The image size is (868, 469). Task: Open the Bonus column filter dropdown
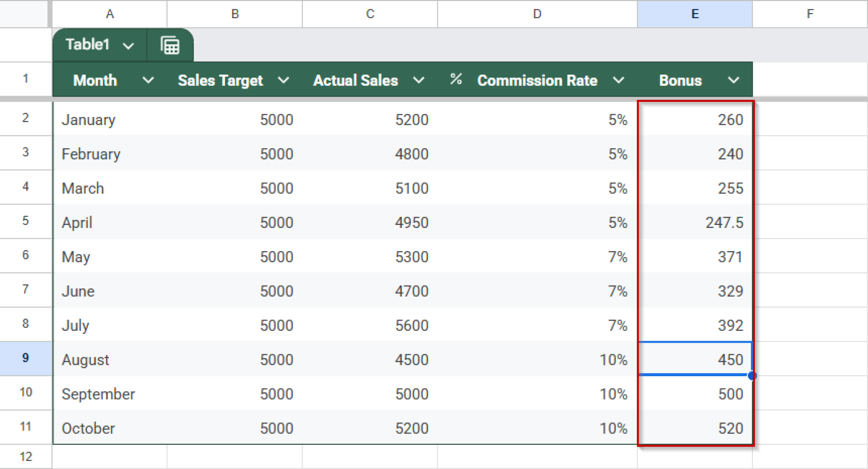[x=734, y=80]
